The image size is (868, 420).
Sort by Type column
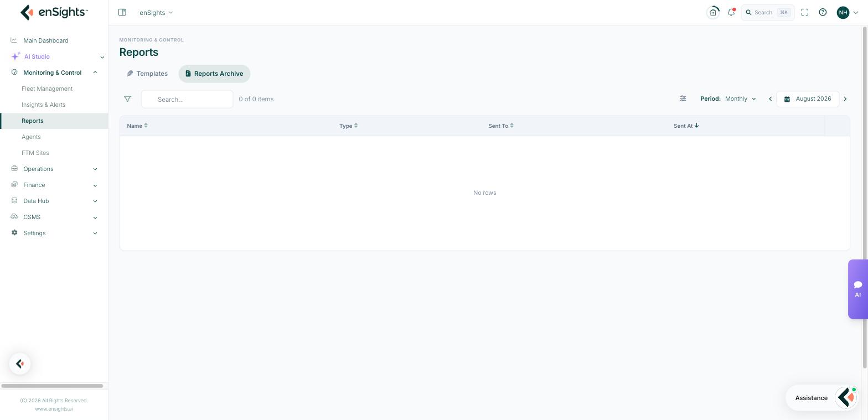348,126
